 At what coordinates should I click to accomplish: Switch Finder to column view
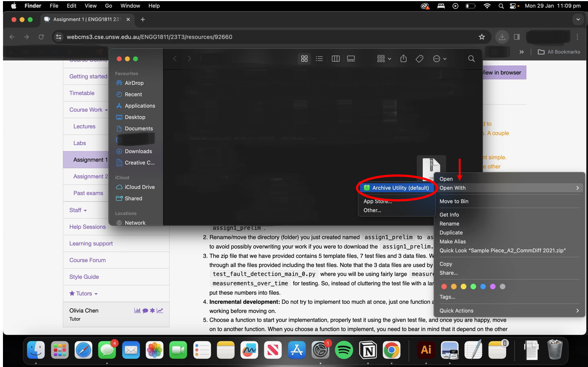[x=336, y=59]
